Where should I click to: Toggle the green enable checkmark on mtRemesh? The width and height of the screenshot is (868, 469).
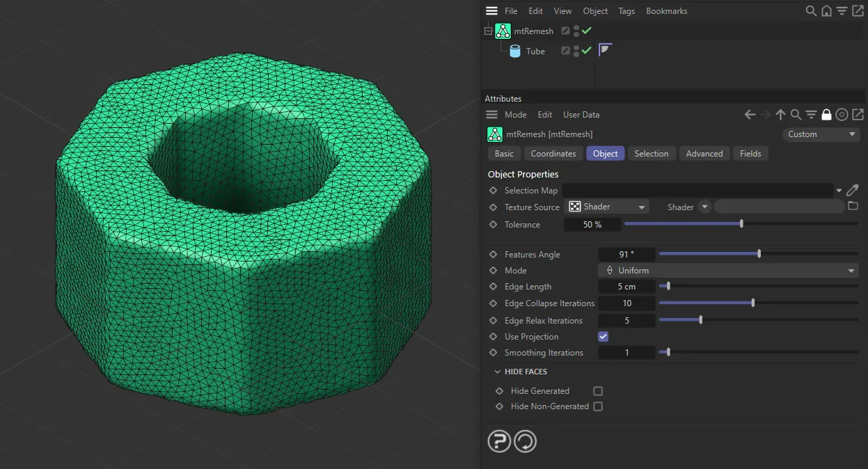[586, 30]
